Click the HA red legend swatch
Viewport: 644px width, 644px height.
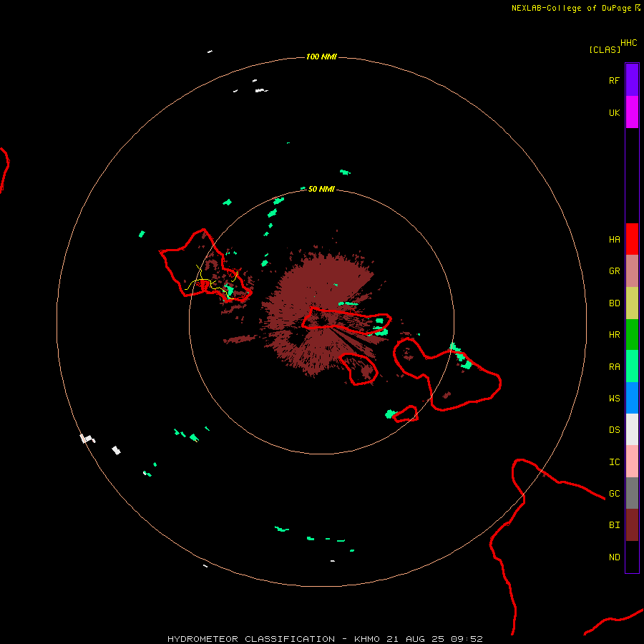point(632,239)
